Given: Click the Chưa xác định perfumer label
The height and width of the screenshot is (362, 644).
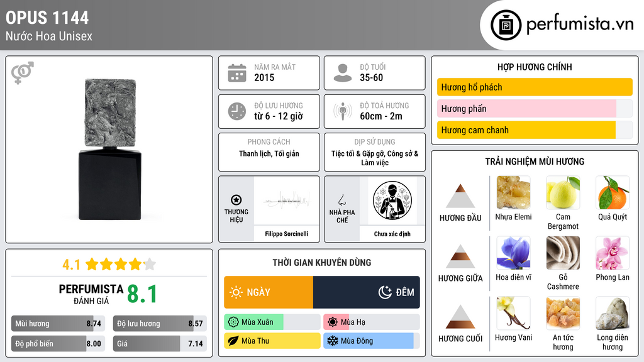Looking at the screenshot, I should click(x=392, y=234).
